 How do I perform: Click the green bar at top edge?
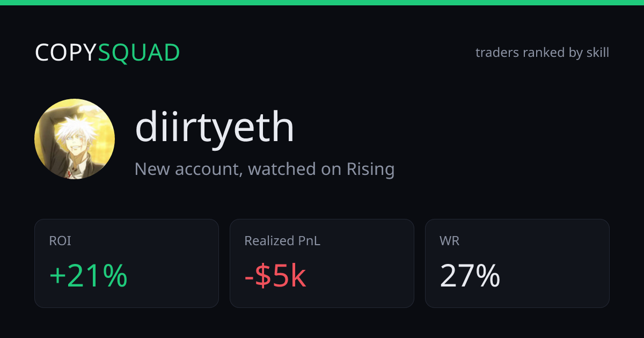click(322, 3)
